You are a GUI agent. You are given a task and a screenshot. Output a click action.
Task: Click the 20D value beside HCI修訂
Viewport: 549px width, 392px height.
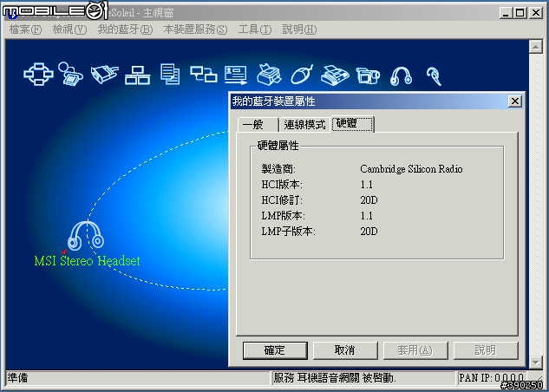(x=369, y=200)
